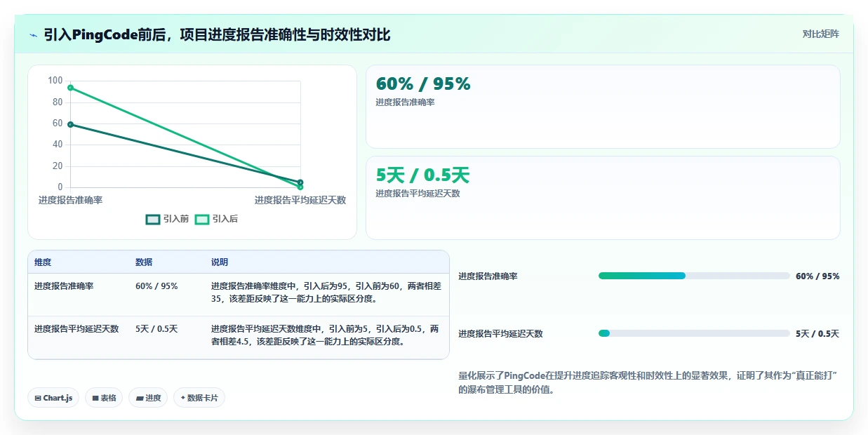
Task: Click the description text mentioning 两者相差35
Action: coord(326,293)
